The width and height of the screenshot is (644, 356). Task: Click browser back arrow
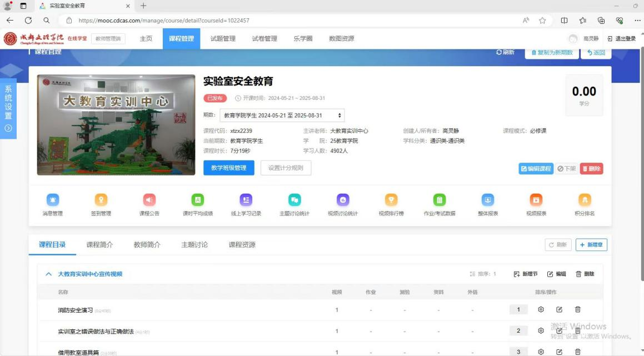[10, 20]
